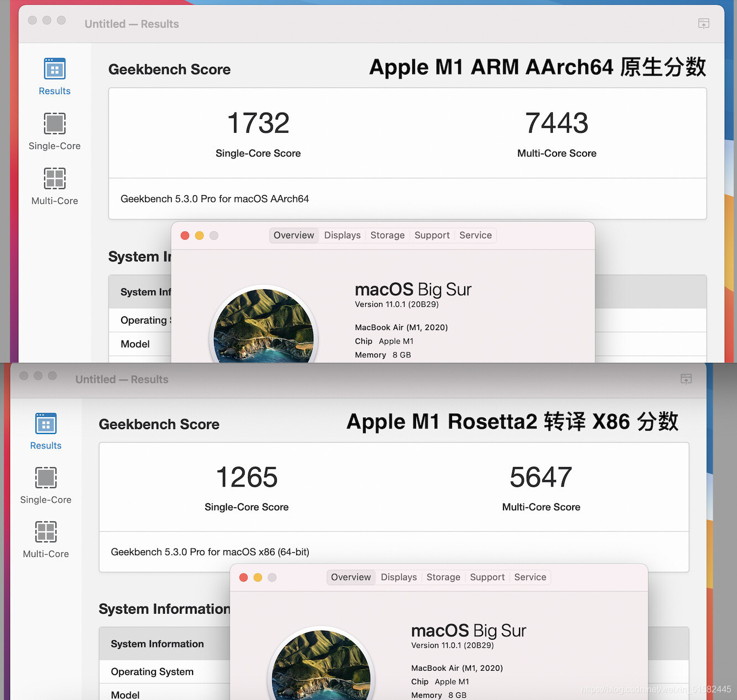
Task: Click 'Geekbench Score' heading in bottom window
Action: (x=159, y=425)
